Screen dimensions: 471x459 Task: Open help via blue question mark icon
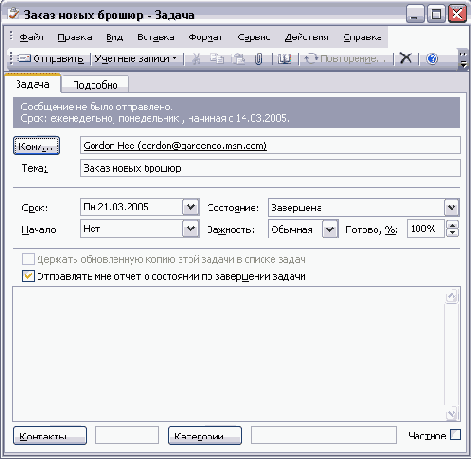coord(432,59)
